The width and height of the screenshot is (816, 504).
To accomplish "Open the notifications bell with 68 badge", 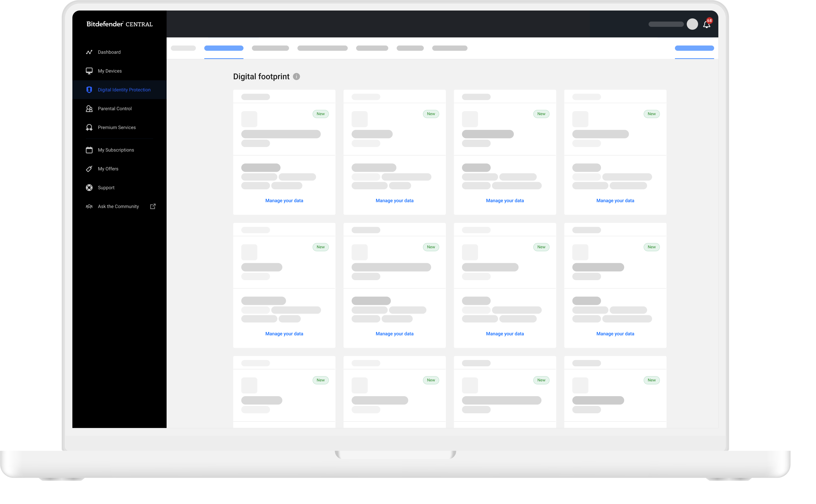I will 706,24.
